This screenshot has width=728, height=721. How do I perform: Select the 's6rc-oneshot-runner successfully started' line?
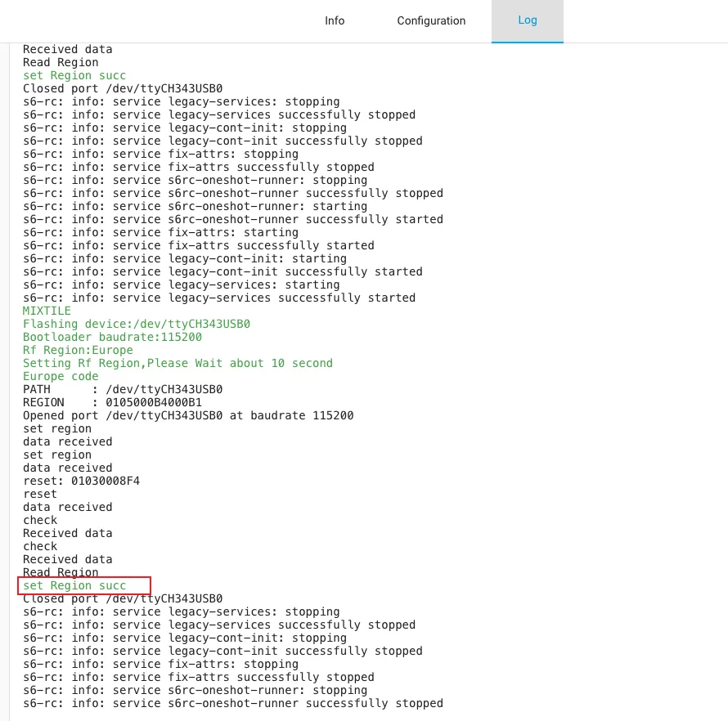tap(233, 219)
